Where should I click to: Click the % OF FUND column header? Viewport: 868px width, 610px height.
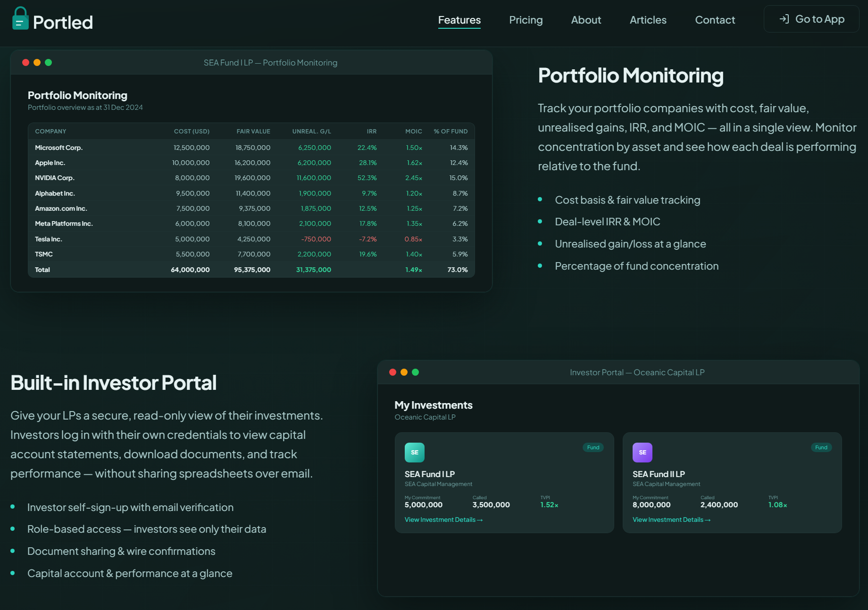pyautogui.click(x=451, y=132)
